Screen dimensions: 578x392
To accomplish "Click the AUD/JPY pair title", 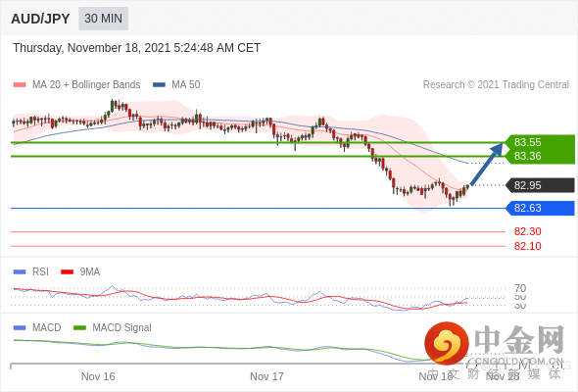I will click(x=40, y=19).
